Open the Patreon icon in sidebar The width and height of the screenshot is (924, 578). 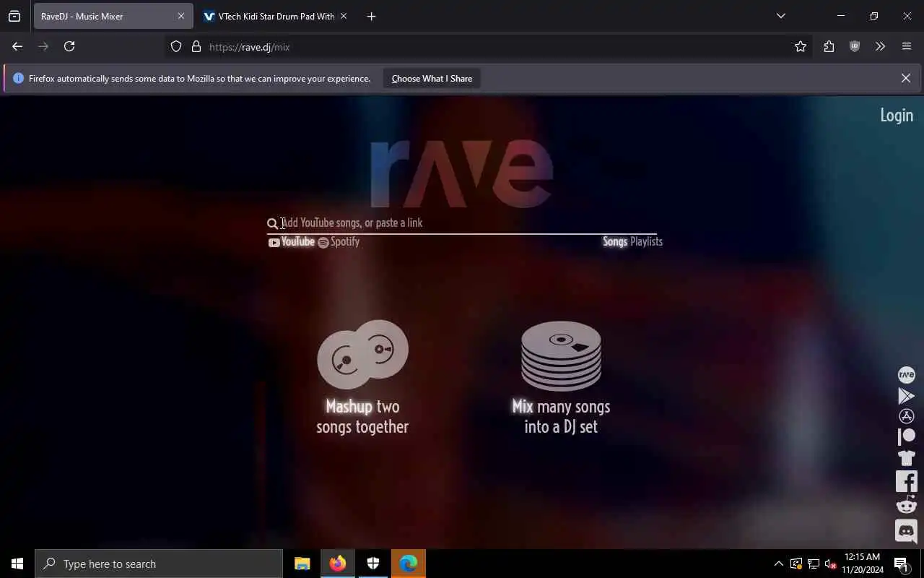pyautogui.click(x=906, y=436)
